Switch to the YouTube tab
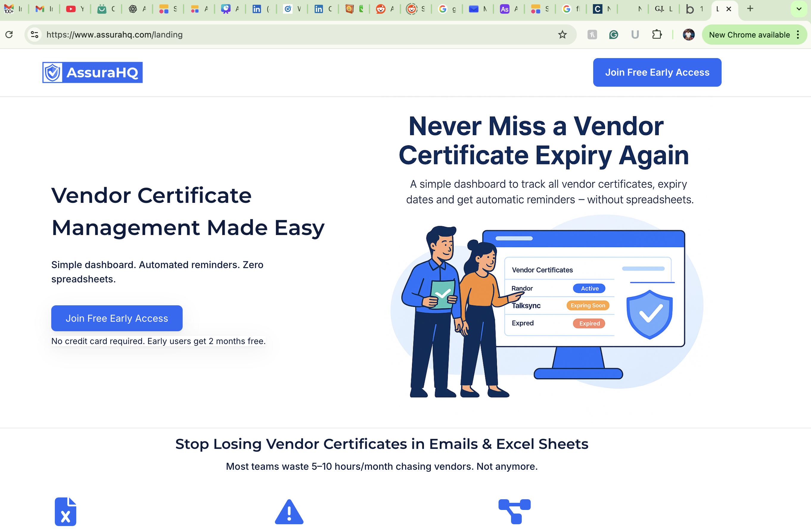 [71, 9]
